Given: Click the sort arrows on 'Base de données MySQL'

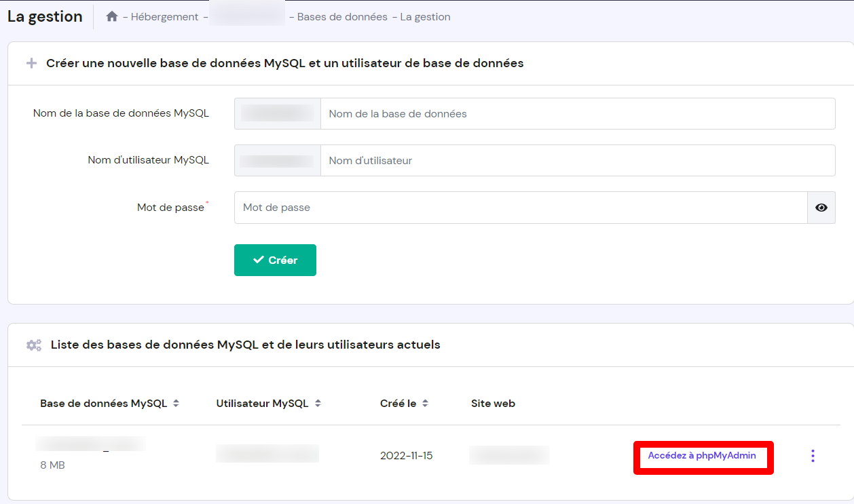Looking at the screenshot, I should (x=176, y=403).
